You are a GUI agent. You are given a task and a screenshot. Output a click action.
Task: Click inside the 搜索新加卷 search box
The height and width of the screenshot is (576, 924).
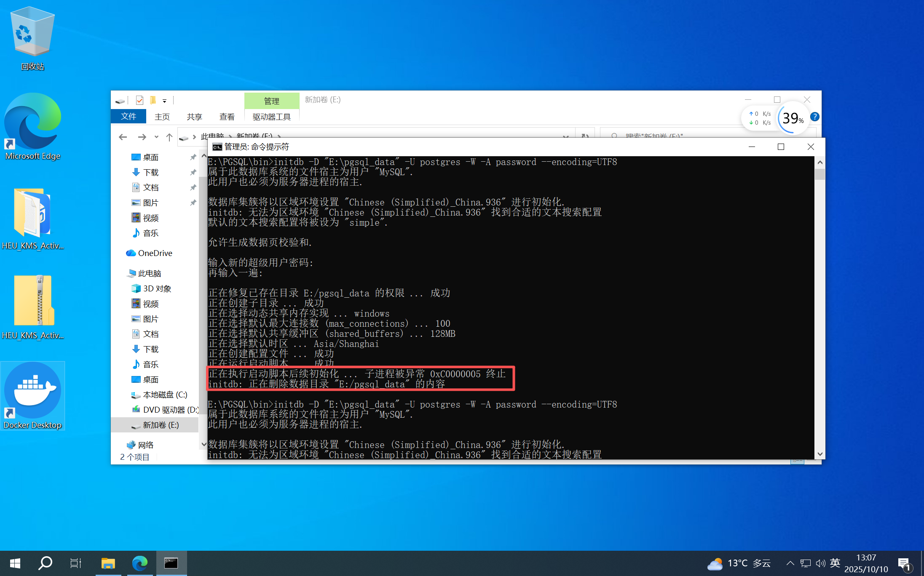[x=674, y=136]
